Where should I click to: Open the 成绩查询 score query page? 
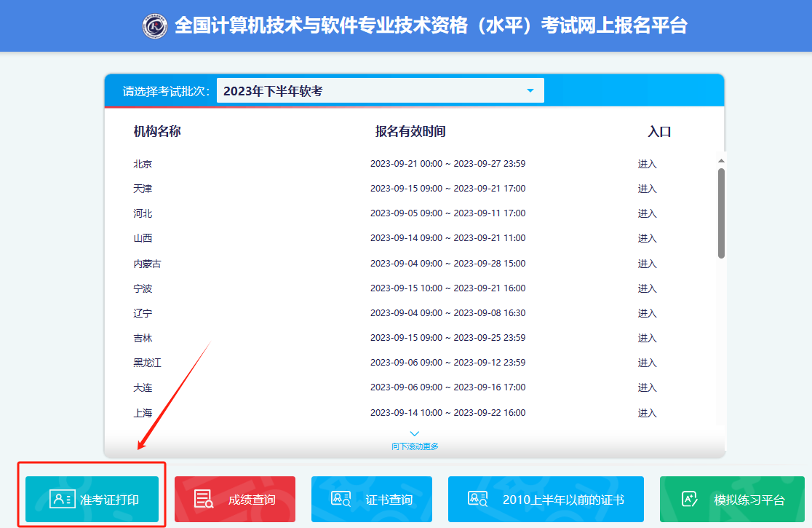[234, 499]
